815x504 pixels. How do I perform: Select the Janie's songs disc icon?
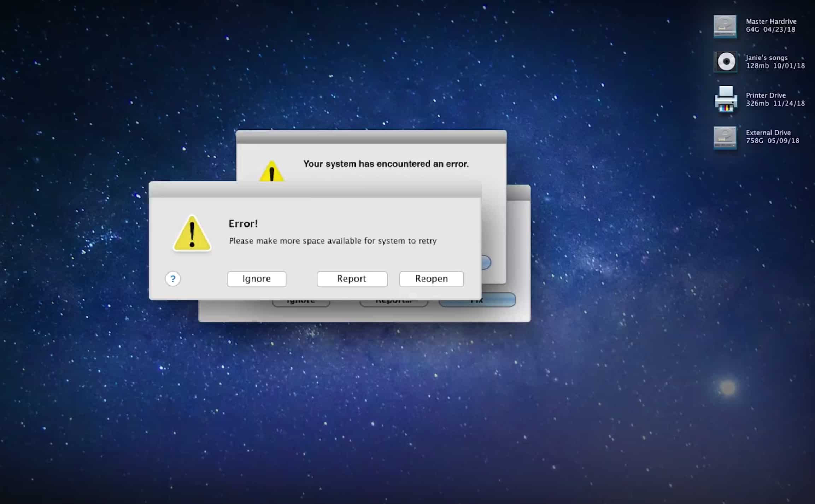pyautogui.click(x=726, y=62)
